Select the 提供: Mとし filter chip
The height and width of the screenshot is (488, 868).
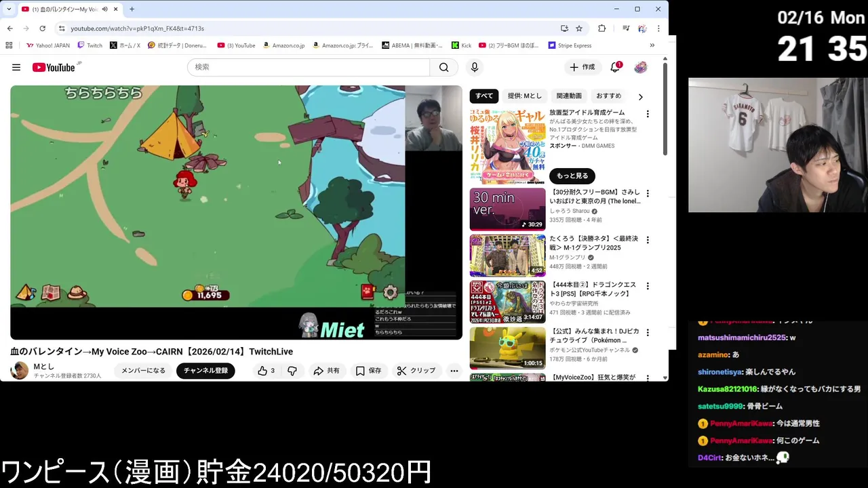(525, 96)
